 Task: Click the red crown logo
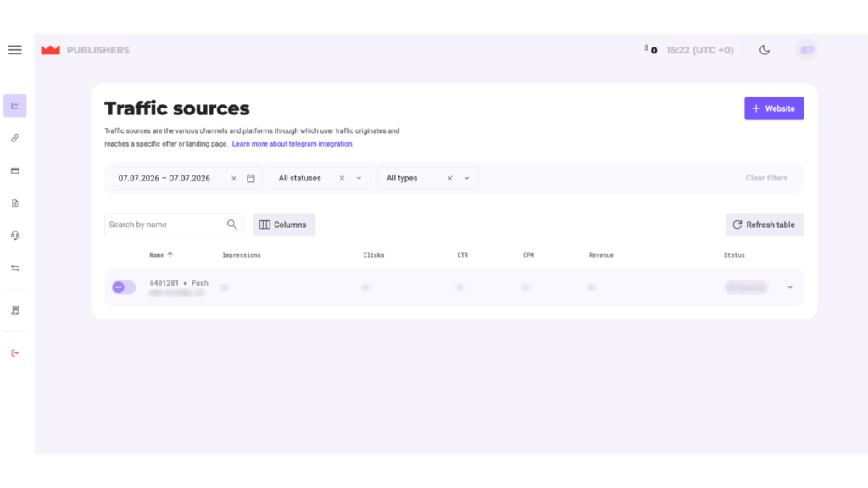point(50,50)
